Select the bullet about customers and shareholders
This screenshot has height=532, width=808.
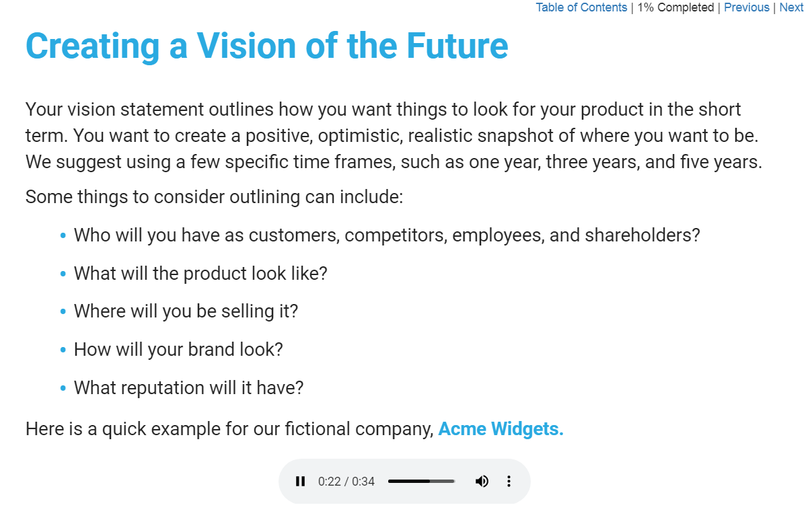(x=387, y=235)
